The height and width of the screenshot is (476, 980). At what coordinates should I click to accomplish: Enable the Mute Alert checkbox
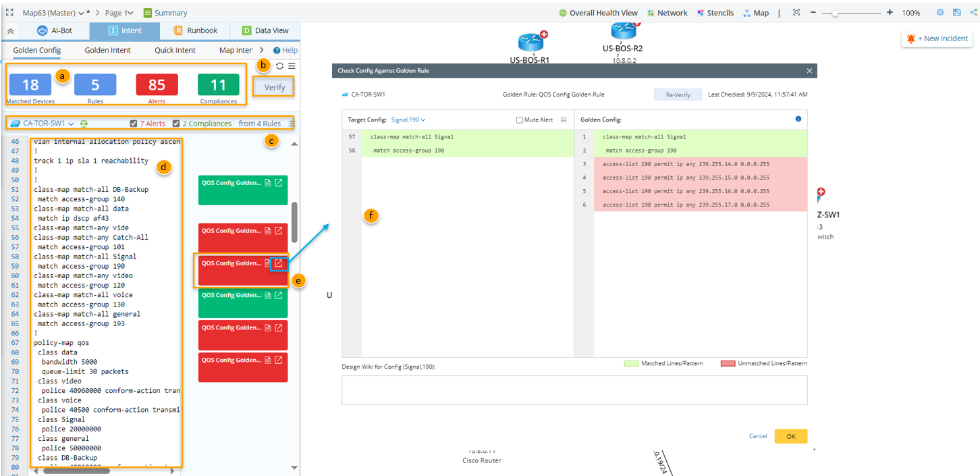click(x=520, y=120)
